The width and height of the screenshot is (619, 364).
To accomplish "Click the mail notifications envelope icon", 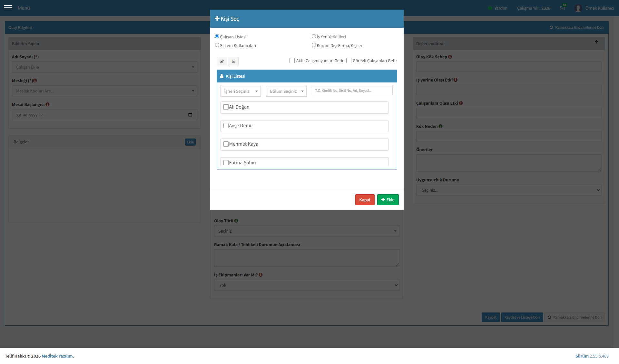I will [x=562, y=8].
